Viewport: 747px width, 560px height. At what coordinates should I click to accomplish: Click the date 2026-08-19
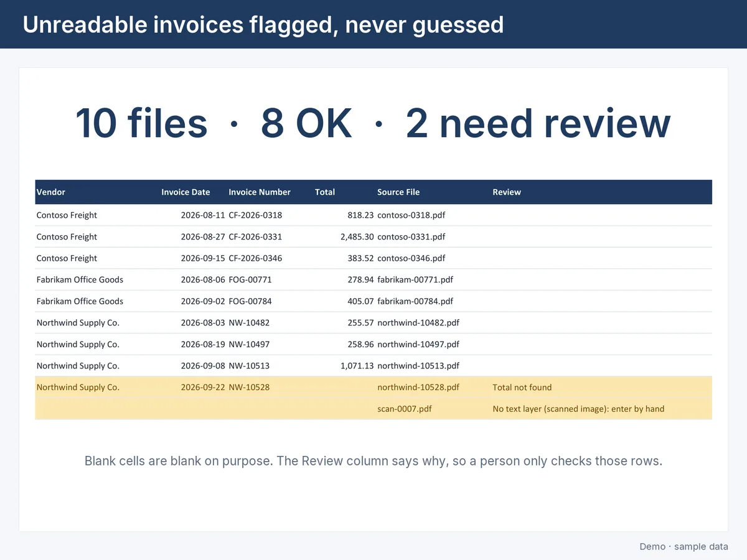pos(203,344)
